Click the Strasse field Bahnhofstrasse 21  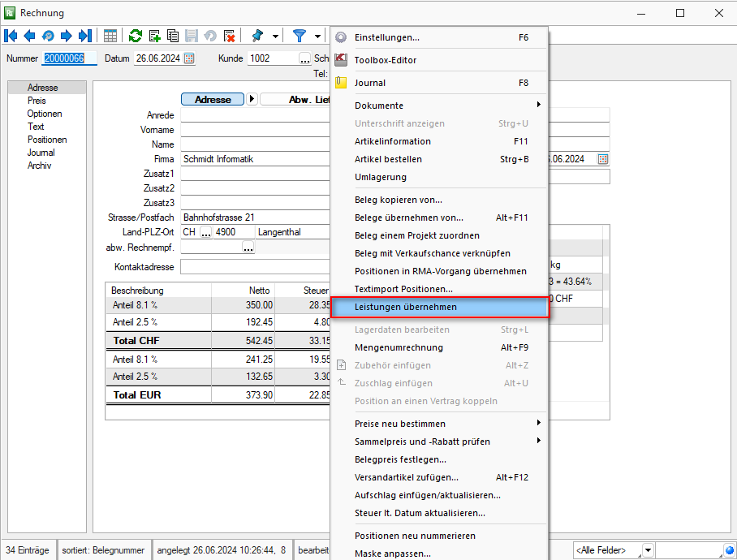pos(255,218)
